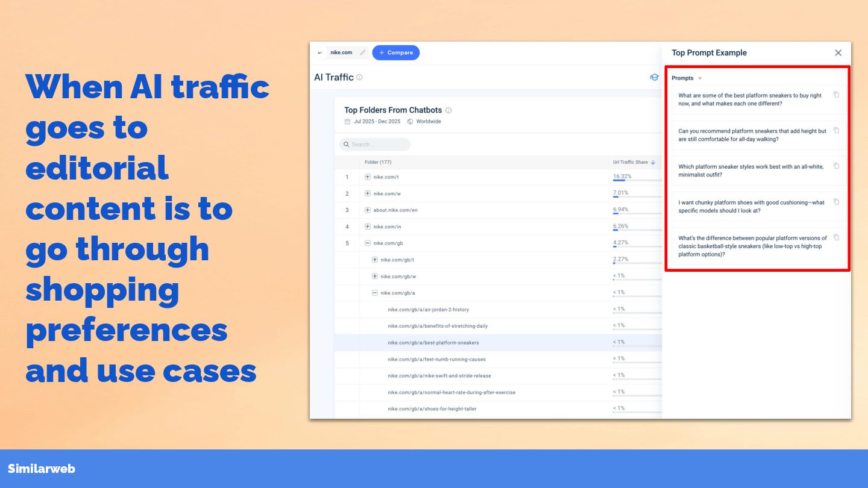Select the nike.com/gb/a/nike-swift-and-stride-release row
This screenshot has height=488, width=868.
(x=498, y=376)
